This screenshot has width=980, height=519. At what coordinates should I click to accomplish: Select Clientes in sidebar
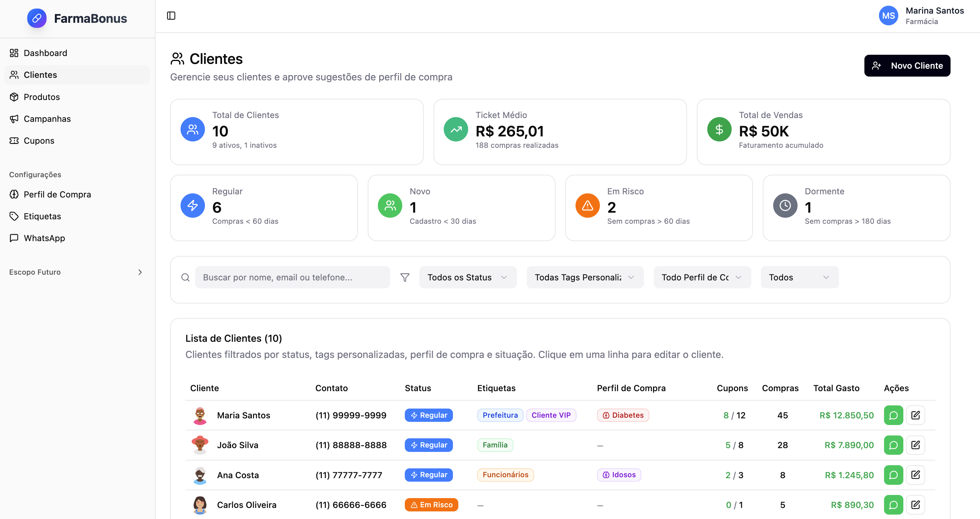pyautogui.click(x=77, y=75)
